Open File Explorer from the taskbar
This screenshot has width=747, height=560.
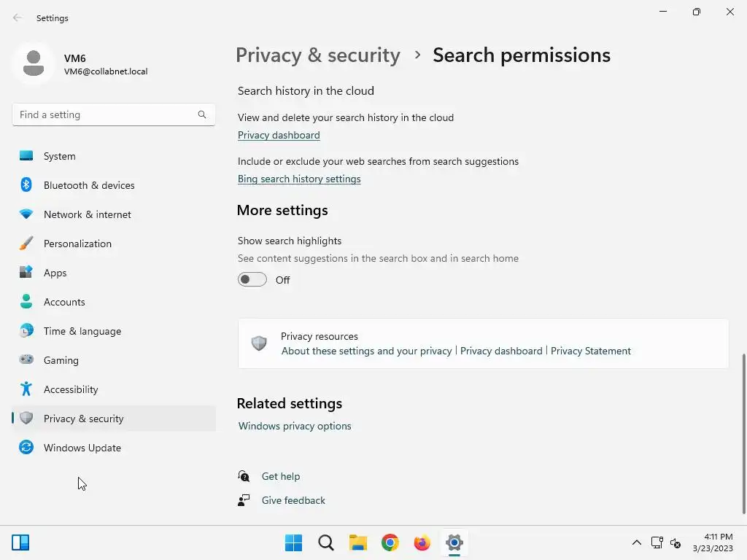[357, 542]
